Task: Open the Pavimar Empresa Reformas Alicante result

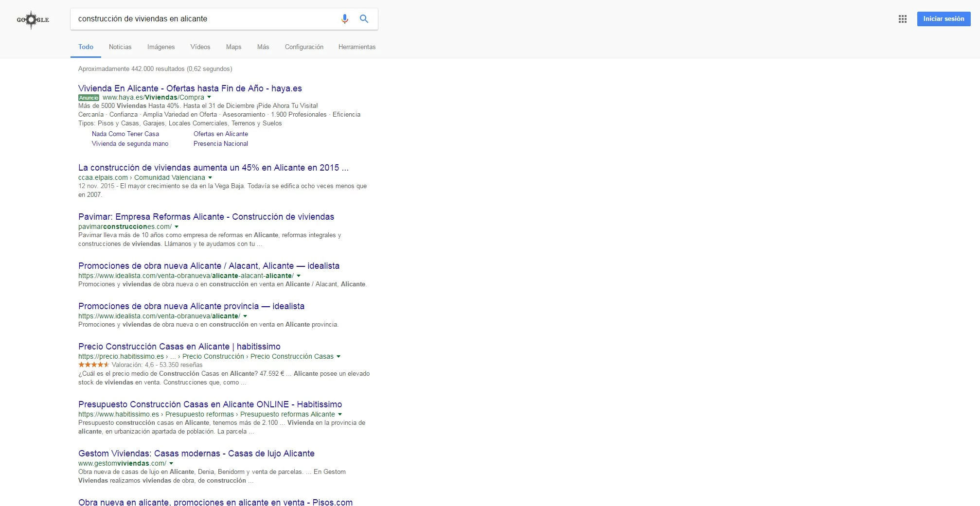Action: tap(206, 217)
